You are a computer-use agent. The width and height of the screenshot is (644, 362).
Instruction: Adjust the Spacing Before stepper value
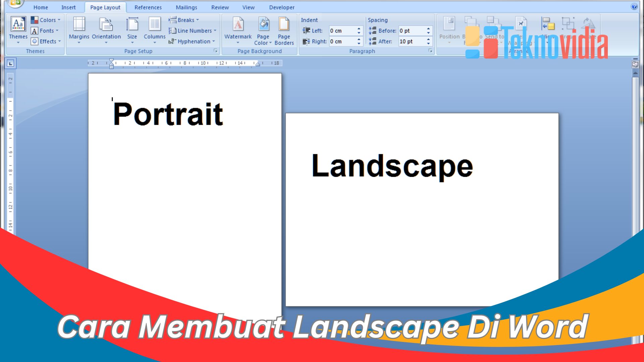coord(427,28)
